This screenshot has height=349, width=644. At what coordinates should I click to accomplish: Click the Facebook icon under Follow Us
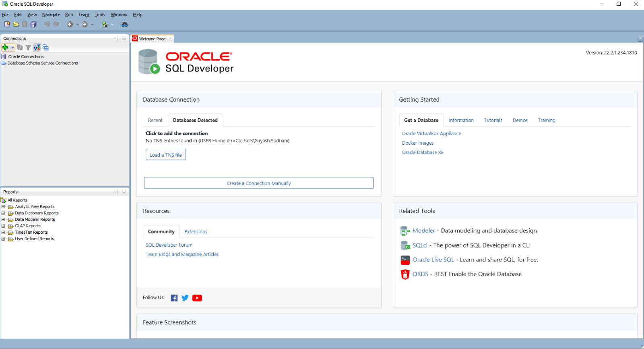(174, 298)
